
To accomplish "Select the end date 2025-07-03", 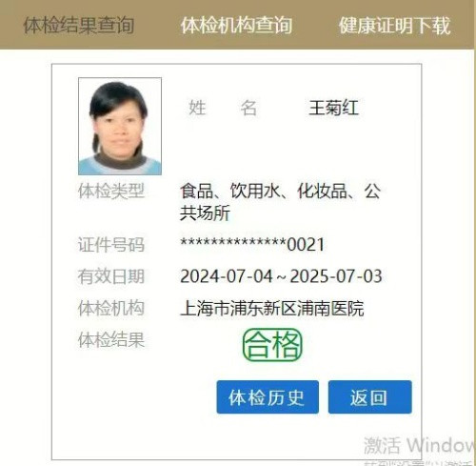I will pyautogui.click(x=336, y=276).
